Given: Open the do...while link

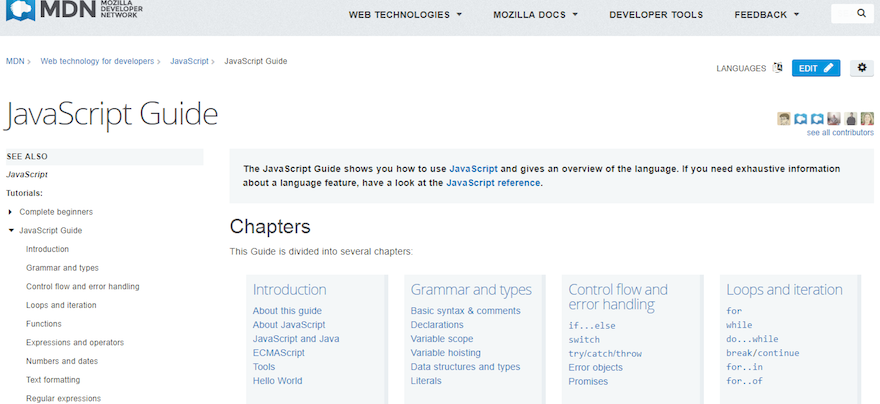Looking at the screenshot, I should [752, 339].
